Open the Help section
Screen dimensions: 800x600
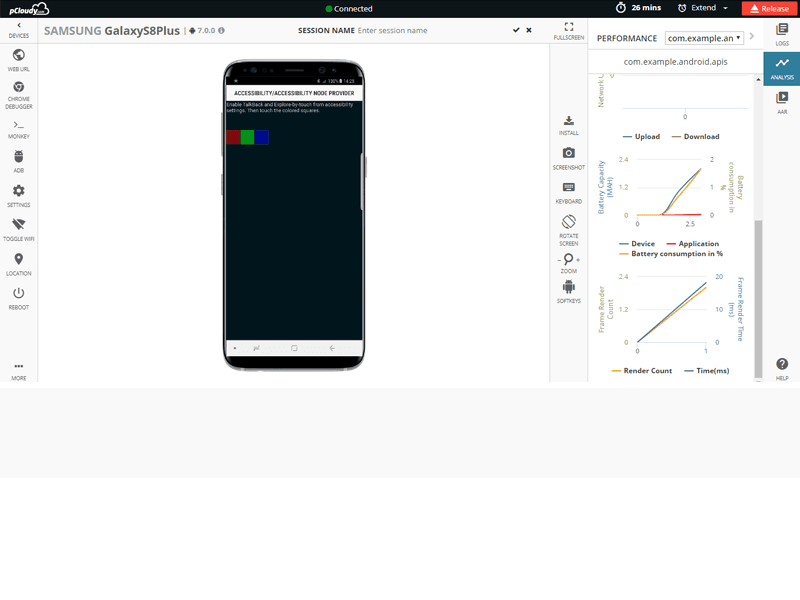782,369
